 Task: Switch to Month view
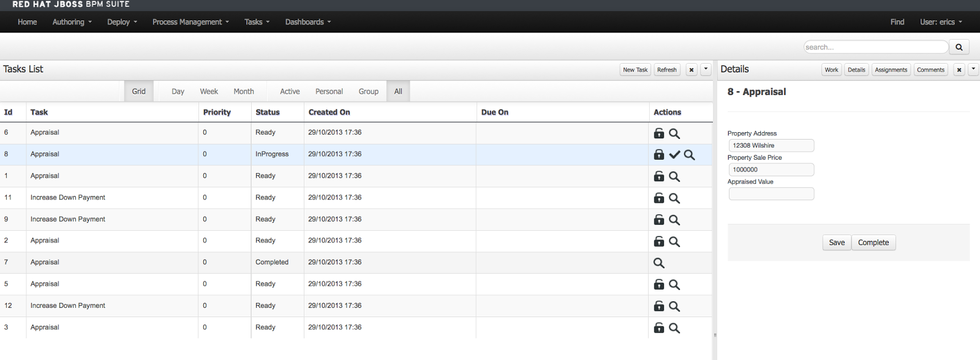coord(244,91)
